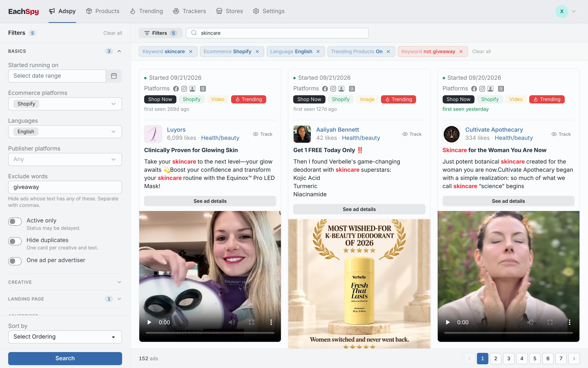Seek the Cultivate Apothecary video progress bar
The width and height of the screenshot is (588, 368).
coord(508,333)
